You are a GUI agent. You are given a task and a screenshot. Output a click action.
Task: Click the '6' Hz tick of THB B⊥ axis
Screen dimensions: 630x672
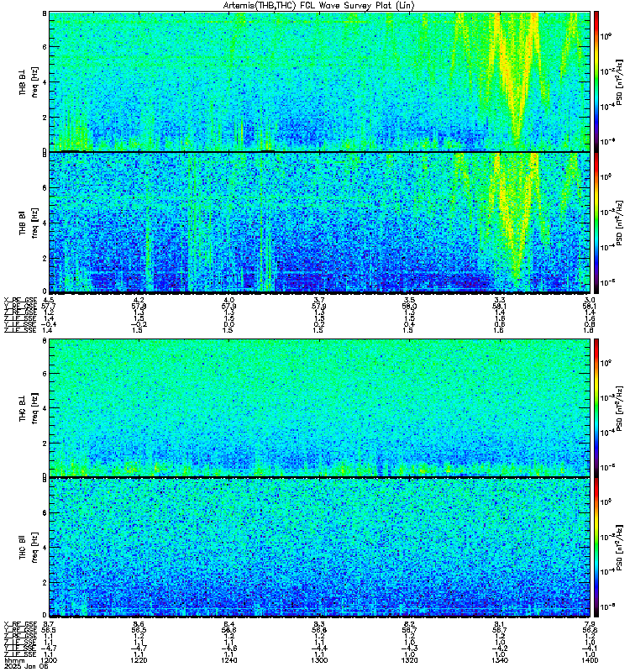coord(45,47)
